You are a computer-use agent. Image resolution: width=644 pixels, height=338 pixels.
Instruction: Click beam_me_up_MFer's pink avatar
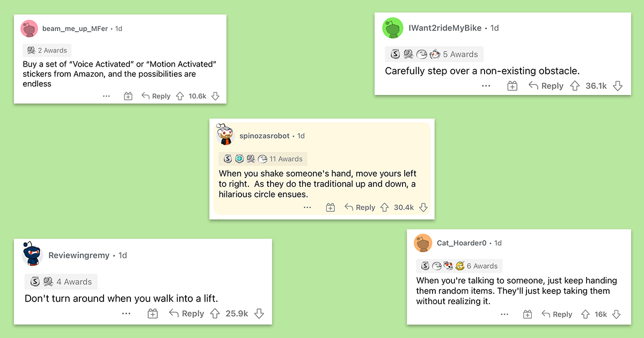(29, 28)
